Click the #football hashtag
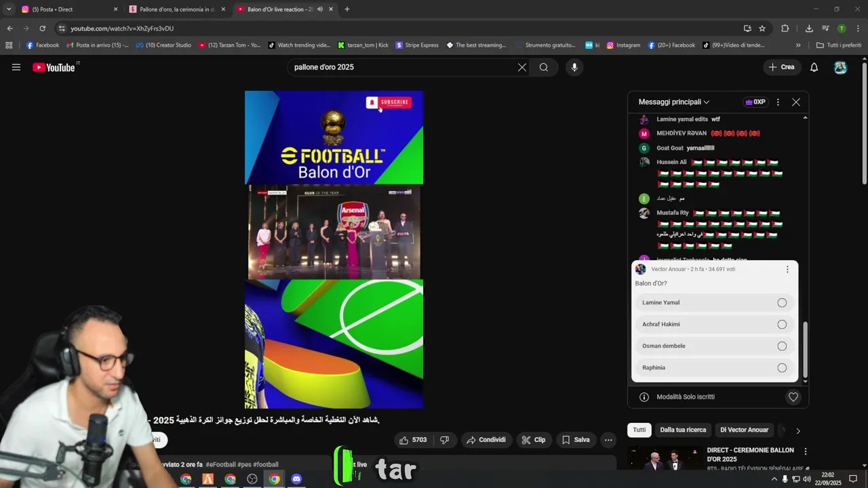 pyautogui.click(x=266, y=465)
